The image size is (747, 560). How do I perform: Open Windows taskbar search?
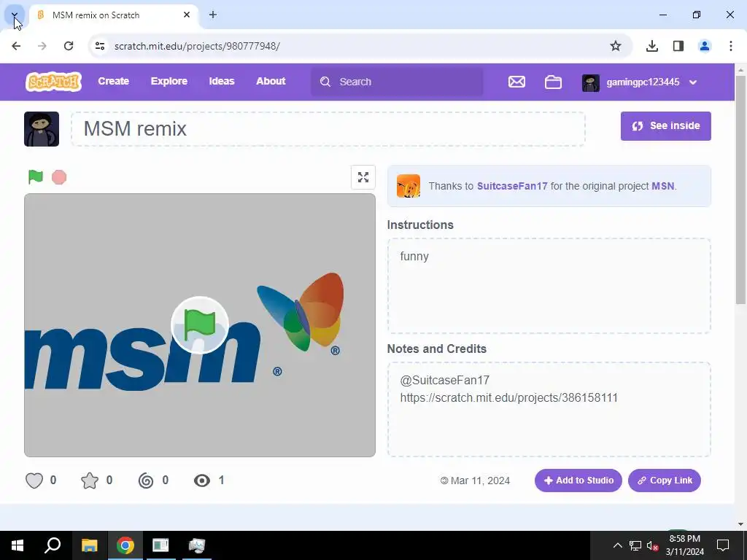pyautogui.click(x=53, y=545)
